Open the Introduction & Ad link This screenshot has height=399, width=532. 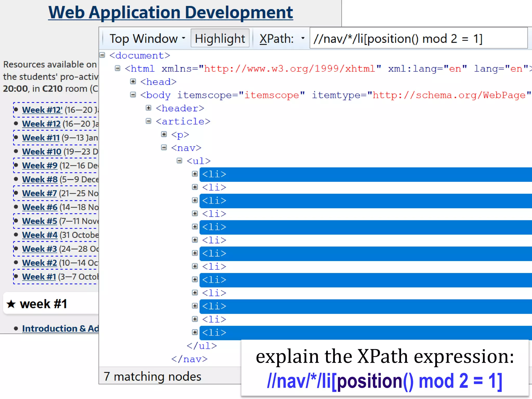pyautogui.click(x=60, y=329)
